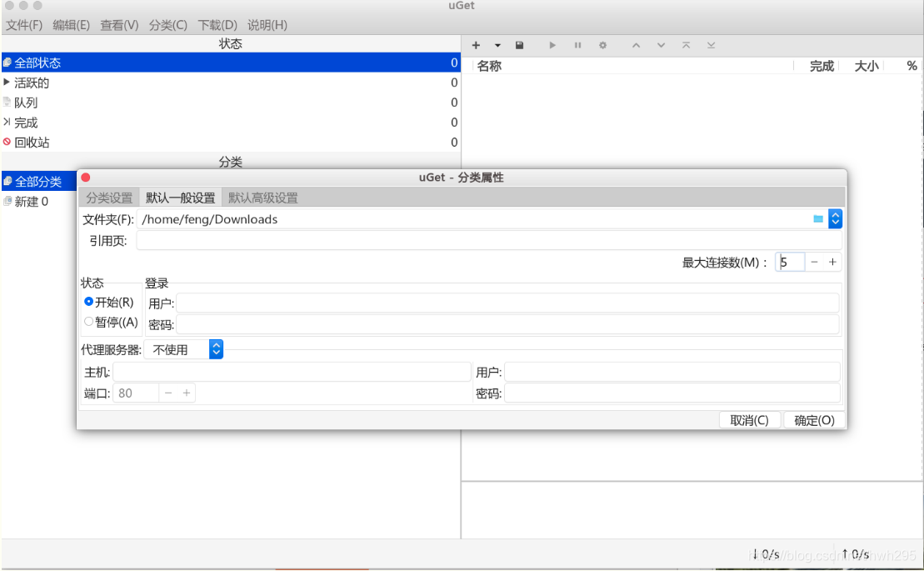Open the 编辑(E) menu
The height and width of the screenshot is (571, 924).
coord(72,25)
